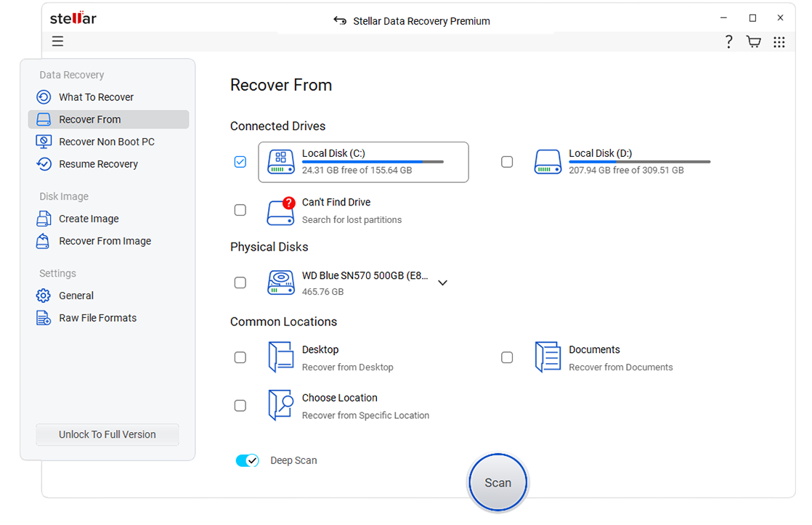812x525 pixels.
Task: Click the Local Disk (C:) usage bar
Action: [372, 162]
